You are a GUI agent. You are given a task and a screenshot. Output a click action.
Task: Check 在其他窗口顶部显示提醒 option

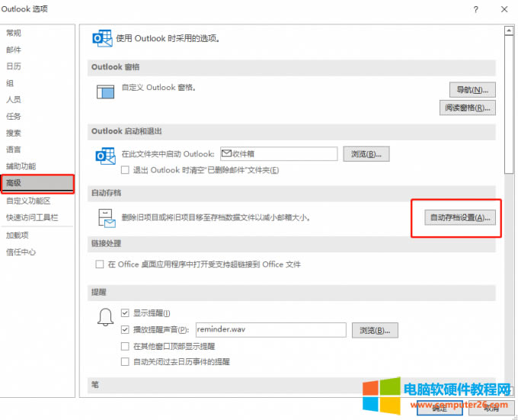tap(125, 346)
